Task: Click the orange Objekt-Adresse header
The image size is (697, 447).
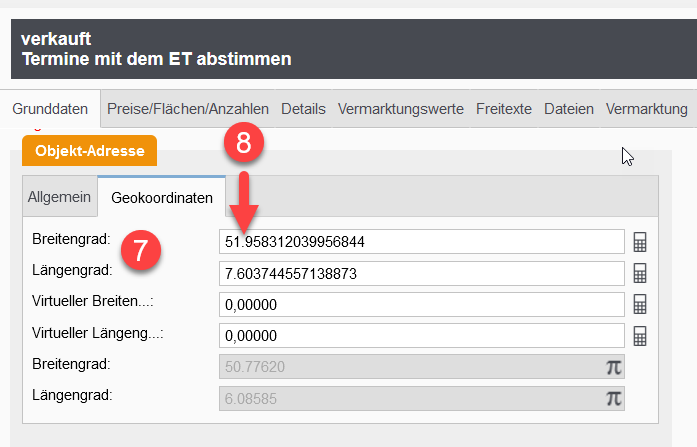Action: coord(89,151)
